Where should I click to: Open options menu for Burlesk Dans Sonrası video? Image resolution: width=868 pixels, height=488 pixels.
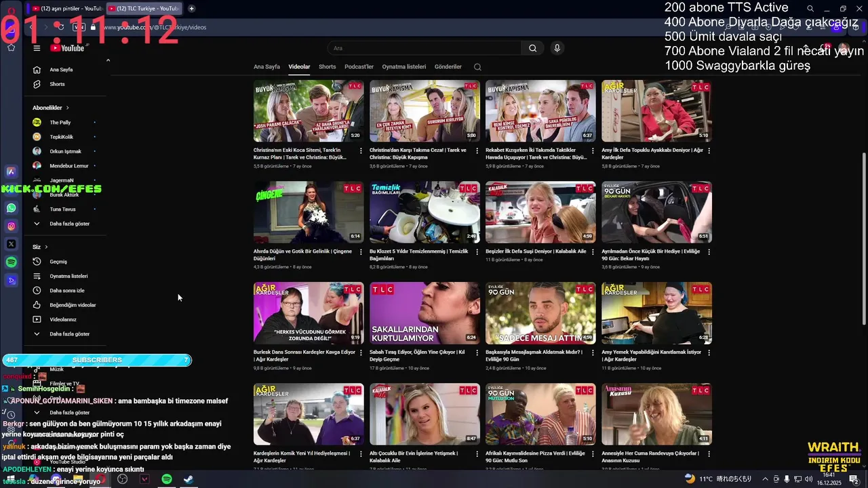[x=361, y=352]
